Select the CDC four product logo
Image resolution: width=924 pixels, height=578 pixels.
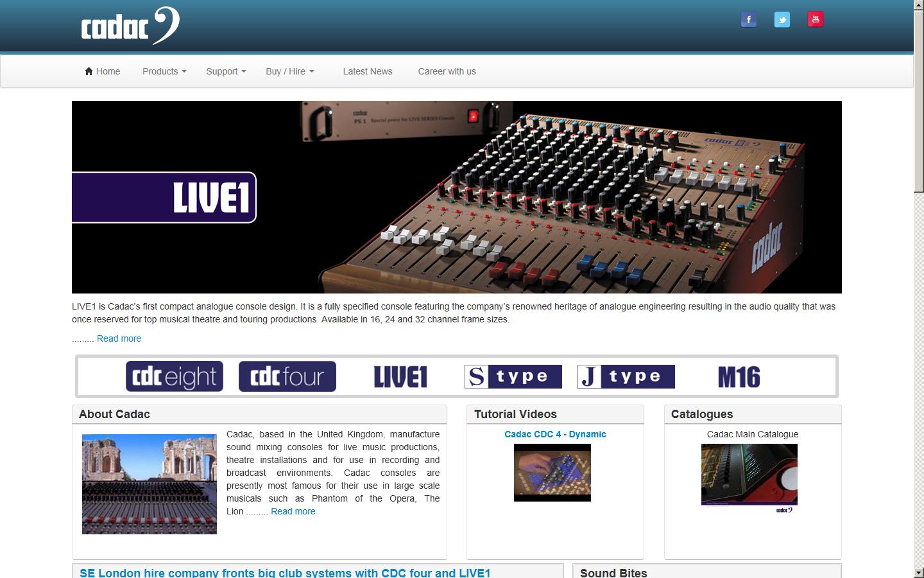[287, 376]
